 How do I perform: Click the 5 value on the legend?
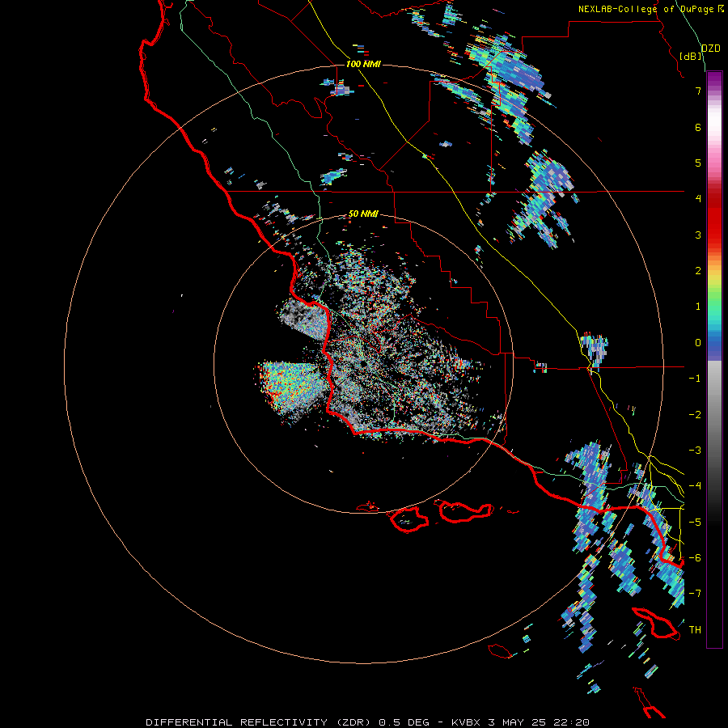[698, 163]
